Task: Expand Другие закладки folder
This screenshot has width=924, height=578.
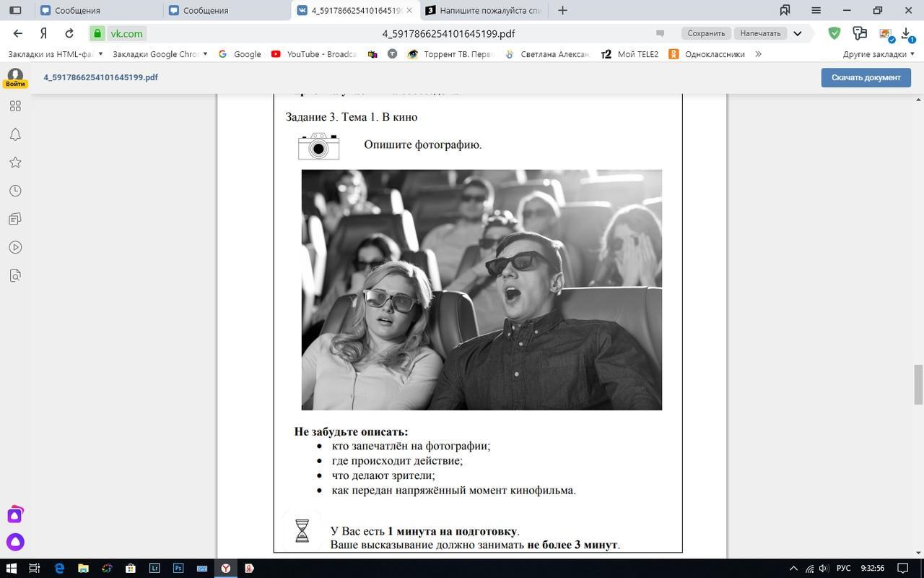Action: coord(879,54)
